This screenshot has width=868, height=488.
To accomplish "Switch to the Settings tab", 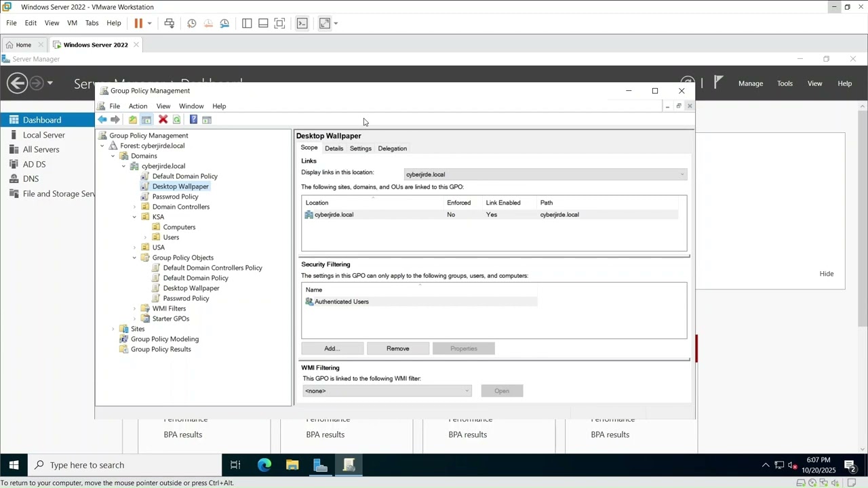I will pos(361,148).
